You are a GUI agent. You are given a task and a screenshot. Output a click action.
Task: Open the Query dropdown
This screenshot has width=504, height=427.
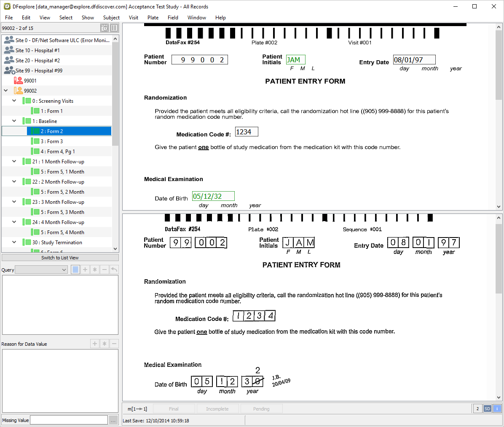41,270
